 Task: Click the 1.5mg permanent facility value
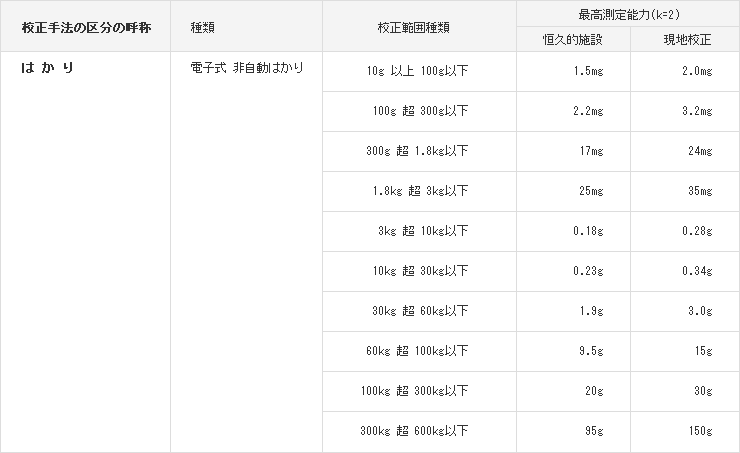[588, 71]
